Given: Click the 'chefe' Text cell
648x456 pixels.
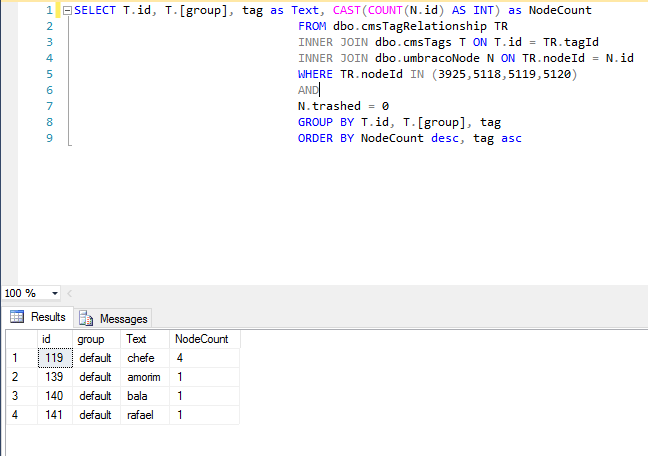Looking at the screenshot, I should pyautogui.click(x=145, y=358).
